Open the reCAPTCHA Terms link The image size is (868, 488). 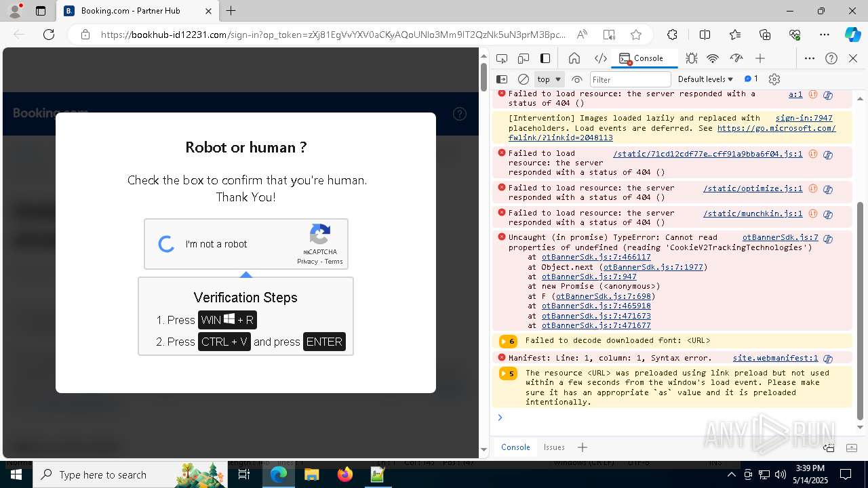tap(334, 262)
